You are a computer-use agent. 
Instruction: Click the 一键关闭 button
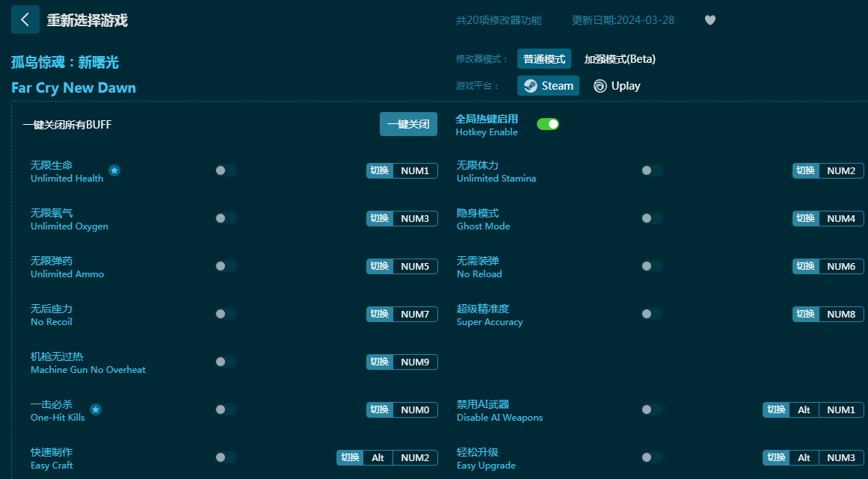pos(408,125)
